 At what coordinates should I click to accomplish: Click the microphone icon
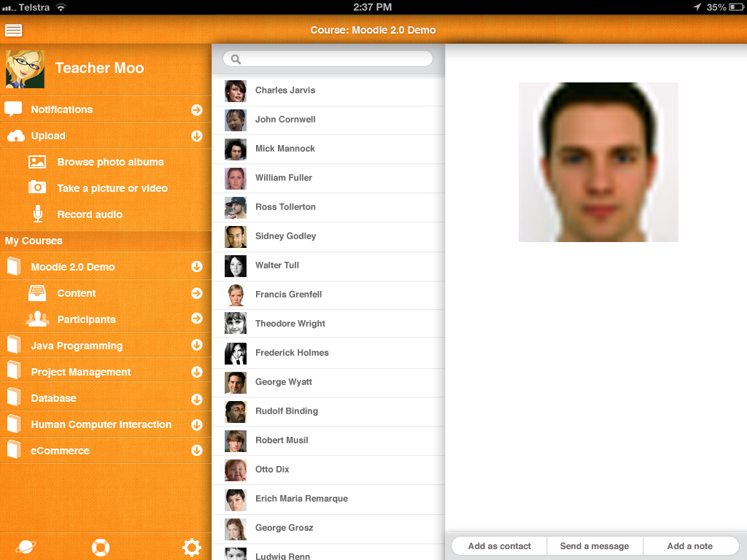pos(38,214)
